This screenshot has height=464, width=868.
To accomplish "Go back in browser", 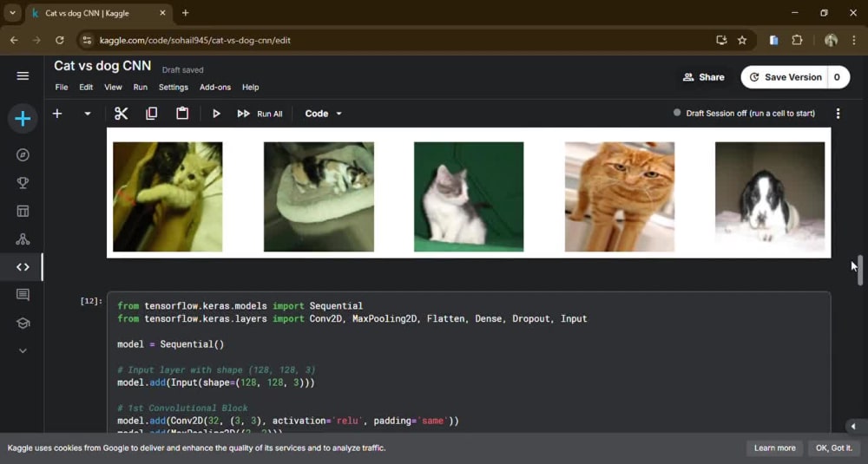I will [x=14, y=41].
